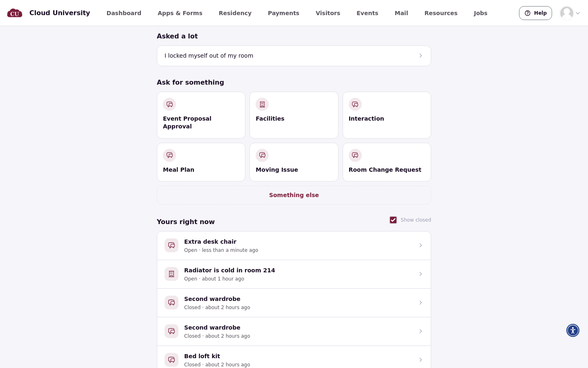Click the Something else button

[x=294, y=195]
